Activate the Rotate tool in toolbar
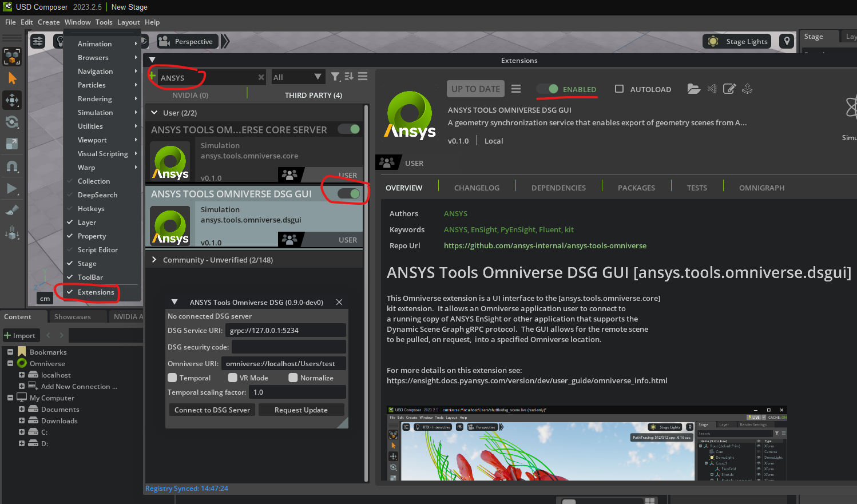857x504 pixels. pos(12,122)
